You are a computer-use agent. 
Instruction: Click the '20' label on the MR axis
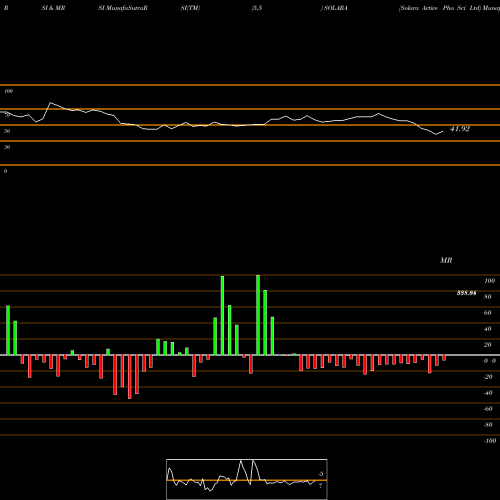[488, 345]
